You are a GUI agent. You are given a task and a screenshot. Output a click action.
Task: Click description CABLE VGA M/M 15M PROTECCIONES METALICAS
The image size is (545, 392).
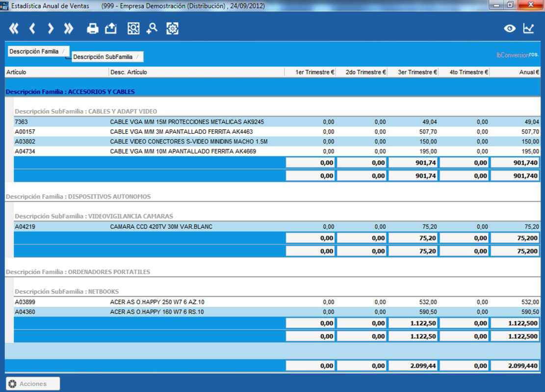coord(187,122)
